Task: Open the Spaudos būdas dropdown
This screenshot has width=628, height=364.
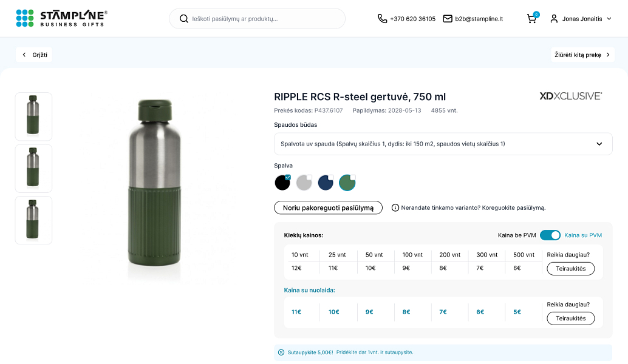Action: [x=443, y=144]
